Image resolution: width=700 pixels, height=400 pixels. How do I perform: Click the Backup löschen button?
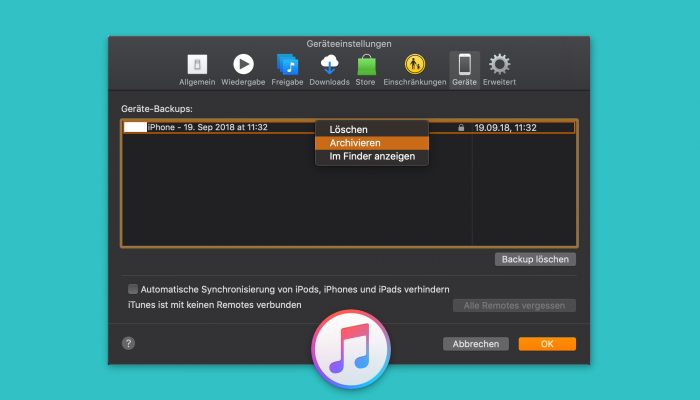tap(535, 259)
